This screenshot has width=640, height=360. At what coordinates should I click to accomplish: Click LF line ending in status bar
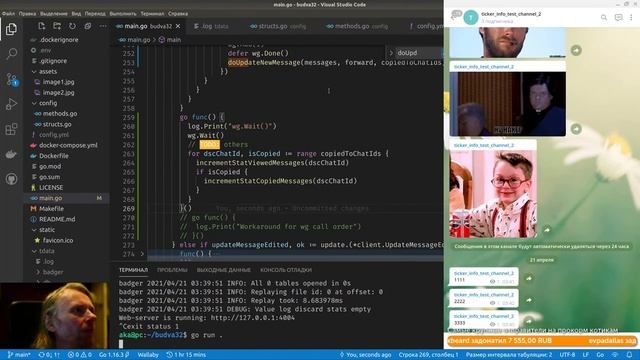coord(586,355)
